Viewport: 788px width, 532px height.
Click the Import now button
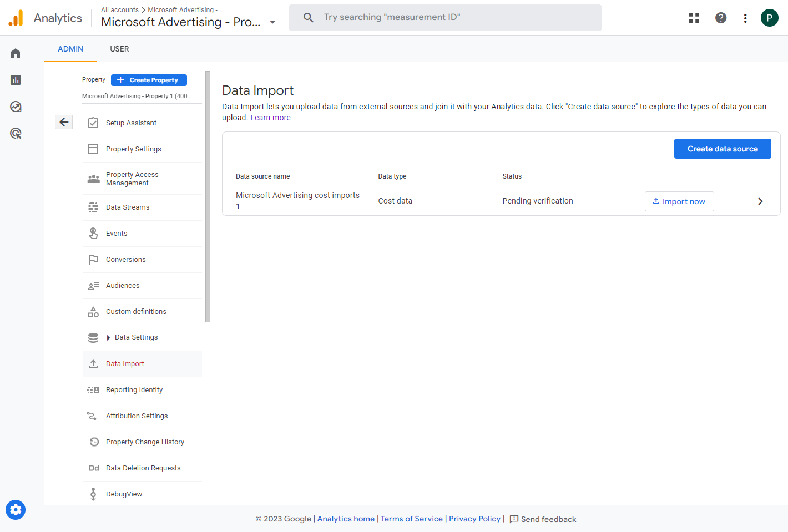tap(679, 201)
